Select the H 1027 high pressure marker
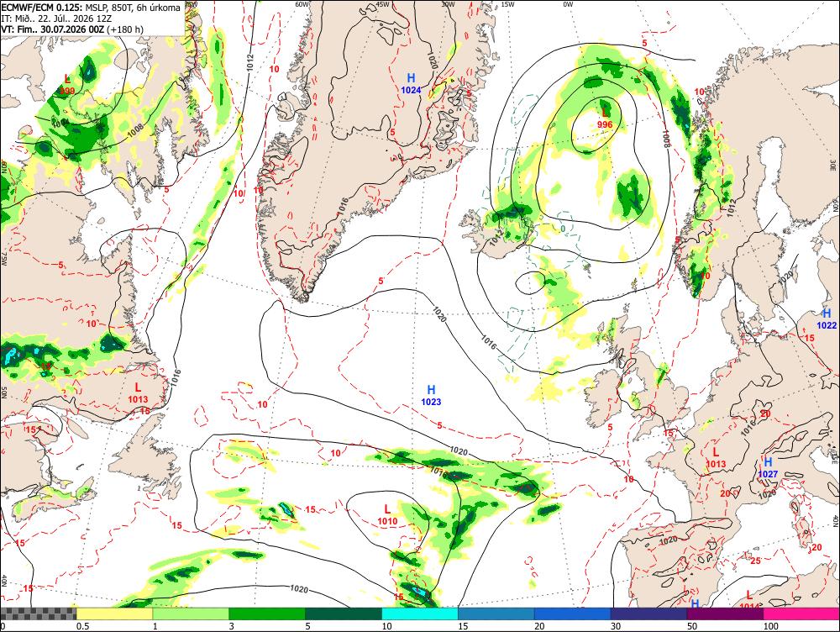 [768, 468]
